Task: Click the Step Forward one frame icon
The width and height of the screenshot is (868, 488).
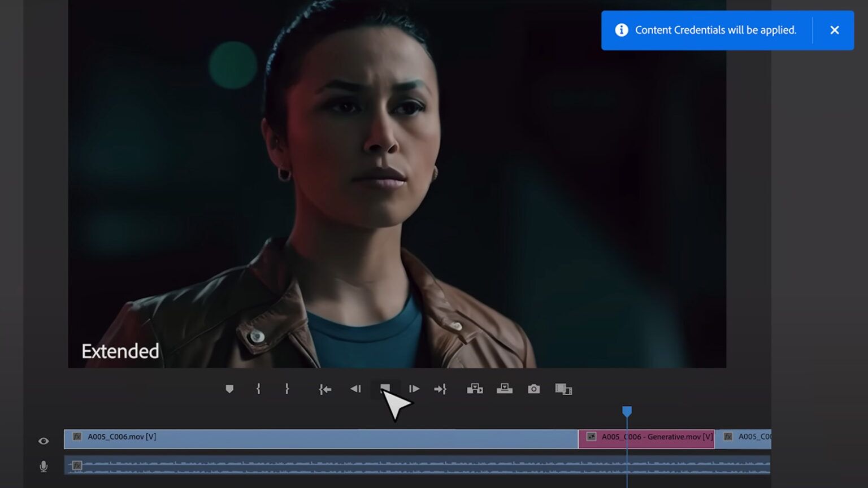Action: click(414, 389)
